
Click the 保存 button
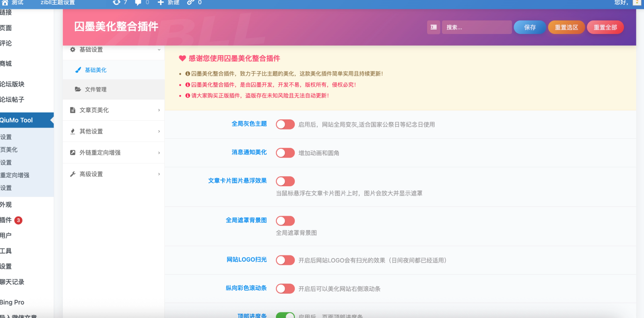point(530,27)
